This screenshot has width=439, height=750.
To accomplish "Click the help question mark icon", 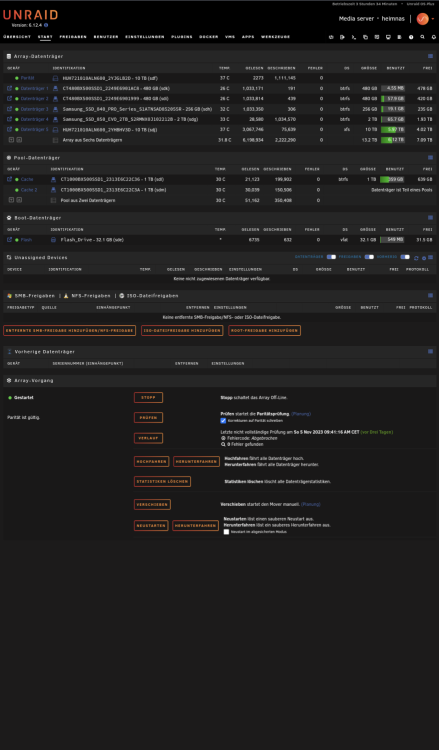I will coord(411,37).
